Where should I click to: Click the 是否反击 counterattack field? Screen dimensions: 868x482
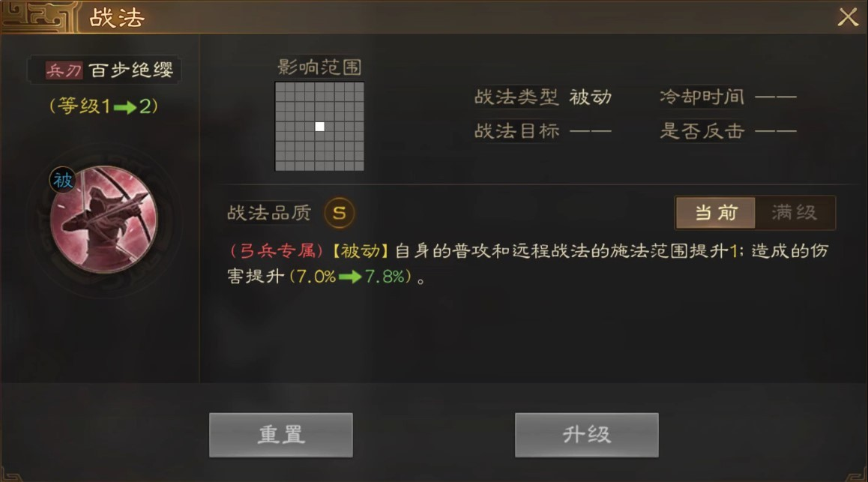pyautogui.click(x=728, y=131)
